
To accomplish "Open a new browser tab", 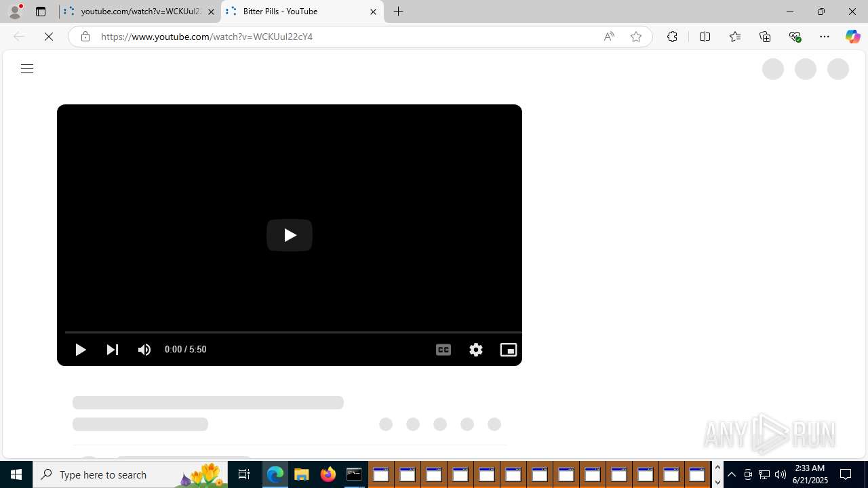I will (399, 12).
